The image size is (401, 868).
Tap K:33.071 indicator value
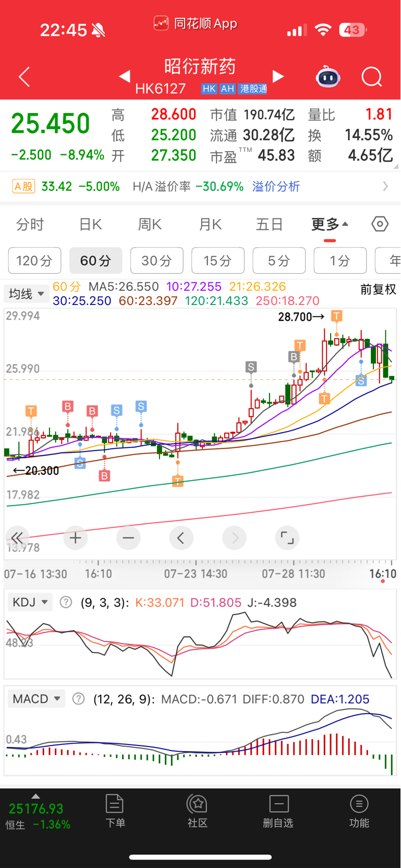click(x=160, y=603)
